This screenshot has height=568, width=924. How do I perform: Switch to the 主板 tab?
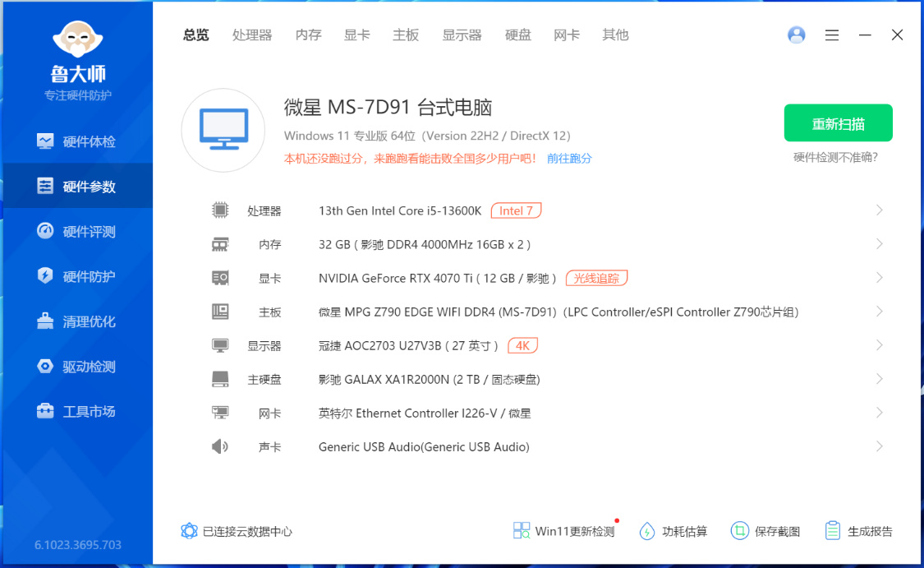tap(406, 35)
